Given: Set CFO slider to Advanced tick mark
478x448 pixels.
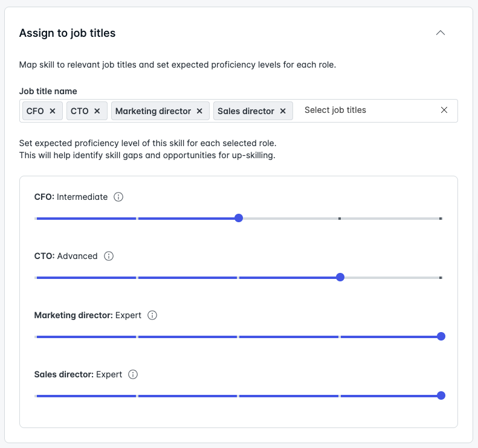Looking at the screenshot, I should point(340,219).
